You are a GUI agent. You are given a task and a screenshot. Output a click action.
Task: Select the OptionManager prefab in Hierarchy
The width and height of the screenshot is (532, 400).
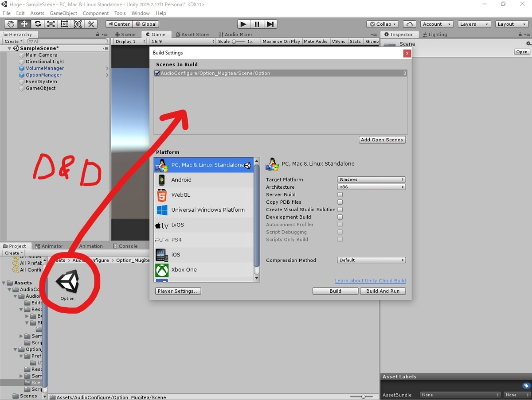click(43, 75)
